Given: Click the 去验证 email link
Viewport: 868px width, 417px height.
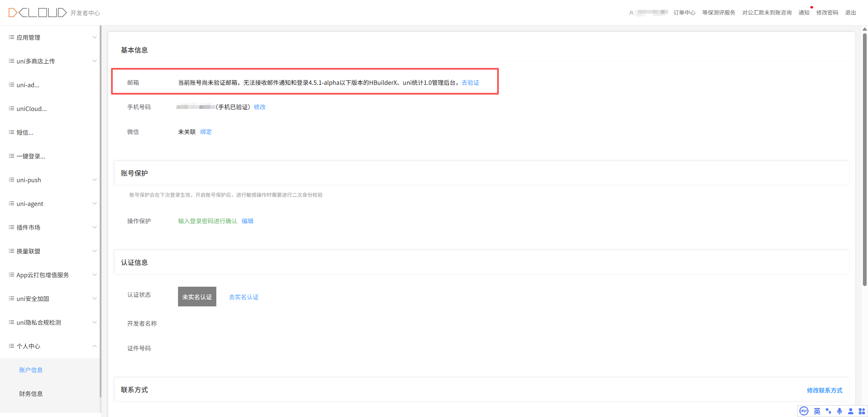Looking at the screenshot, I should 470,83.
